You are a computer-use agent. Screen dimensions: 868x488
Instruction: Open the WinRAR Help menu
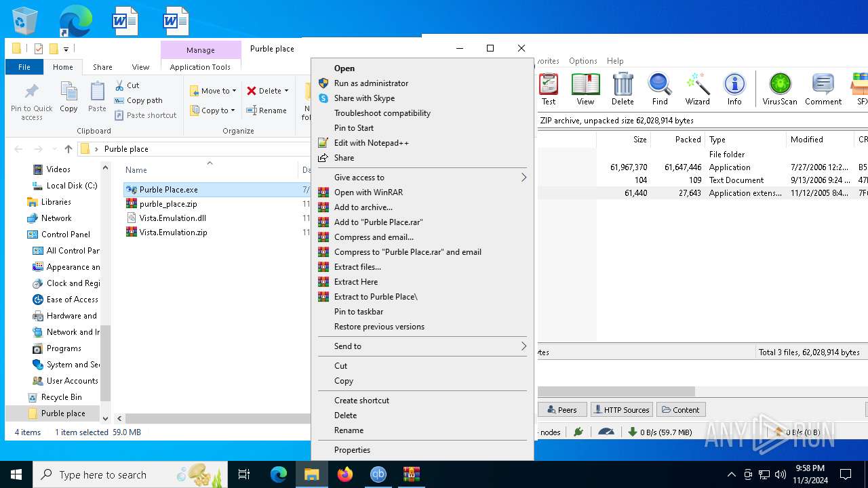point(615,61)
